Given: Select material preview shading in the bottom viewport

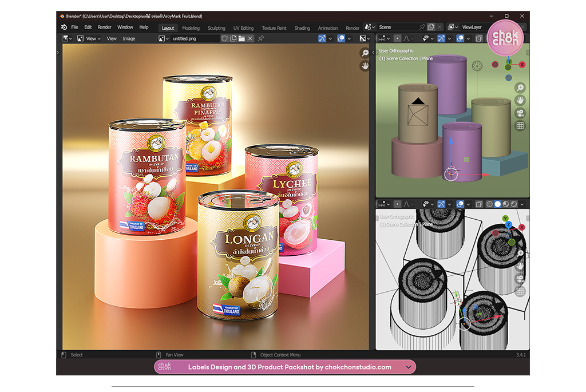Looking at the screenshot, I should tap(506, 204).
